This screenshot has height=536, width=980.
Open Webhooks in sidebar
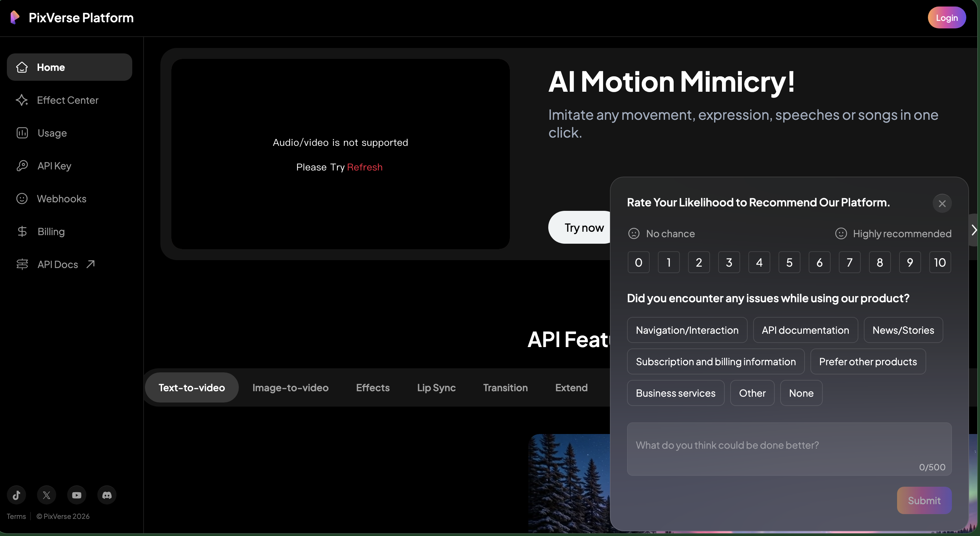61,199
